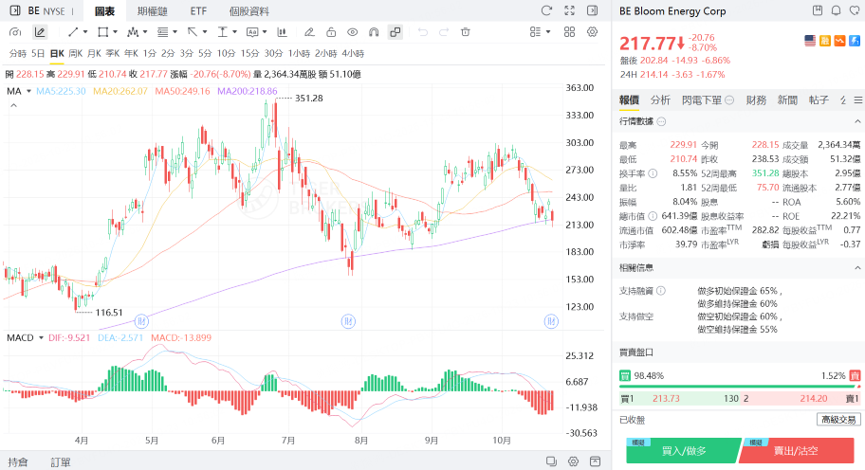Image resolution: width=865 pixels, height=470 pixels.
Task: Open rectangle tool options dropdown arrow
Action: tap(115, 32)
